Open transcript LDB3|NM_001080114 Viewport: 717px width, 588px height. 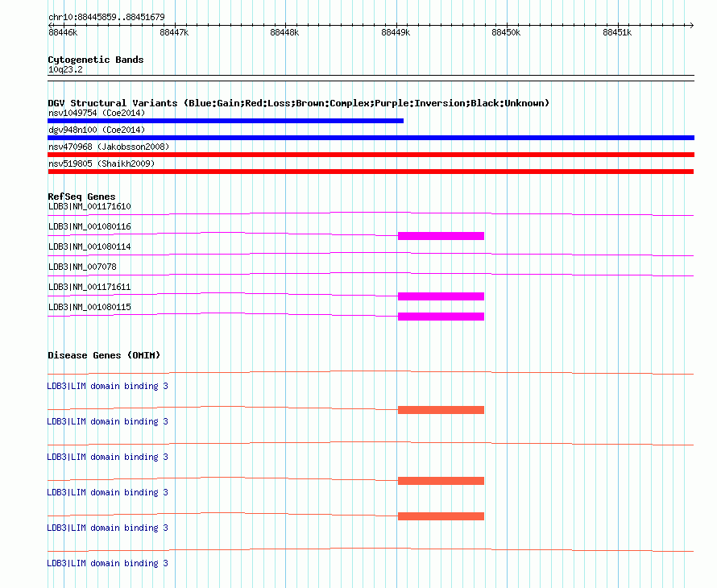[x=89, y=247]
